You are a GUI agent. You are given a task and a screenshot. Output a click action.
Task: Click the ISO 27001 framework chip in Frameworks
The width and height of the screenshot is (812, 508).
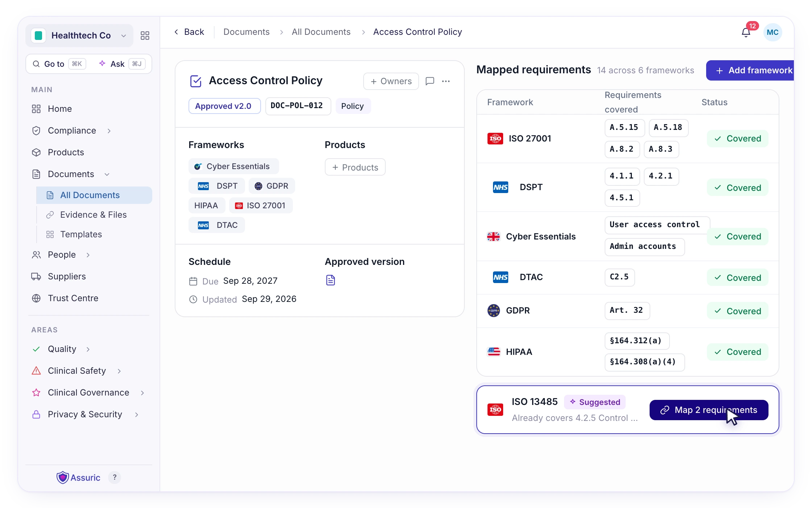(x=261, y=205)
